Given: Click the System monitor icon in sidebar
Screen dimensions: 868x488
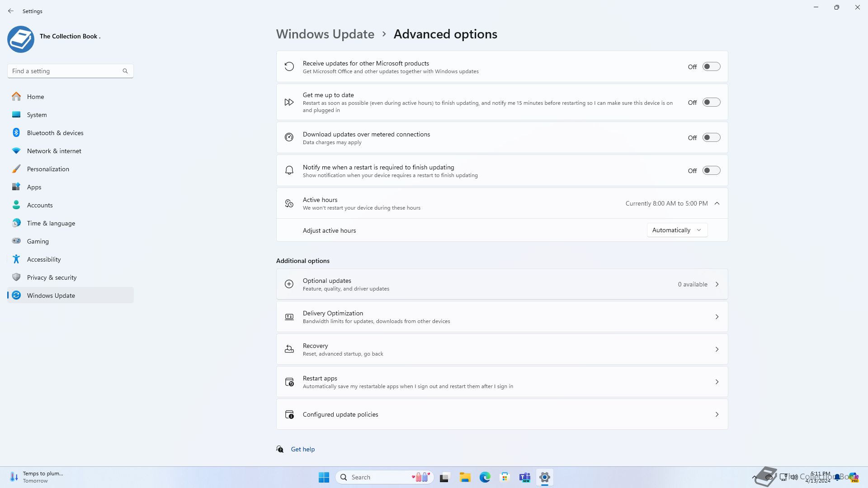Looking at the screenshot, I should (16, 114).
